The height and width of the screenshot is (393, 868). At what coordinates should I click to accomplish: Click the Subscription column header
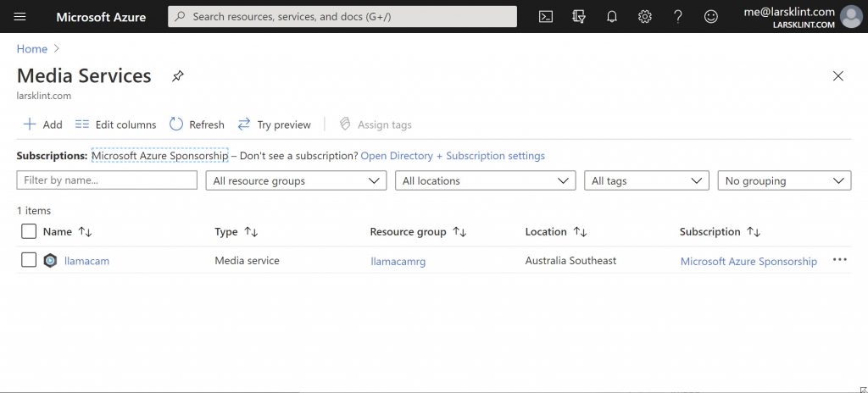(x=709, y=231)
